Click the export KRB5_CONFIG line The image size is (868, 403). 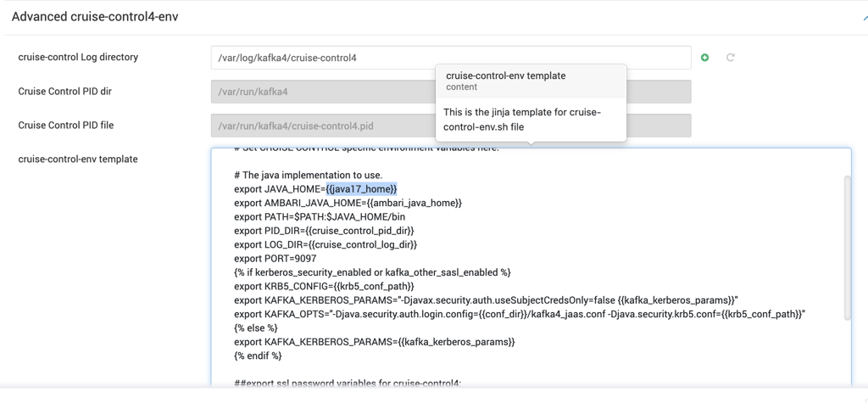(x=324, y=286)
